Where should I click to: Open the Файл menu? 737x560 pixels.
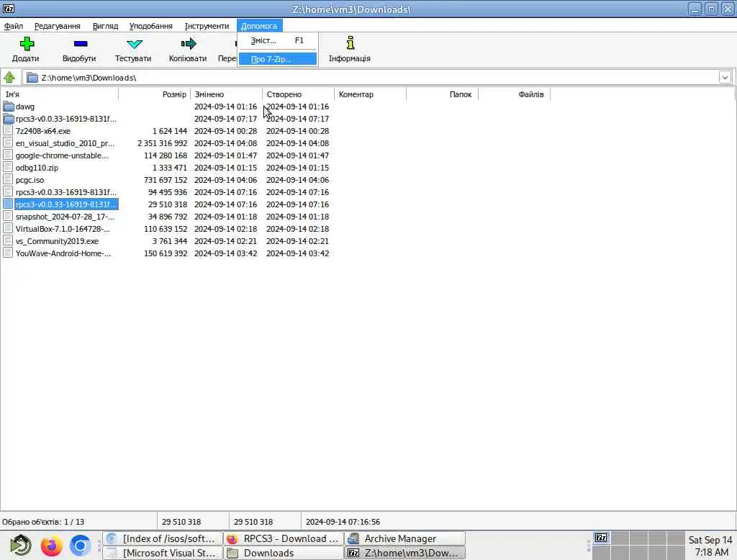(14, 26)
